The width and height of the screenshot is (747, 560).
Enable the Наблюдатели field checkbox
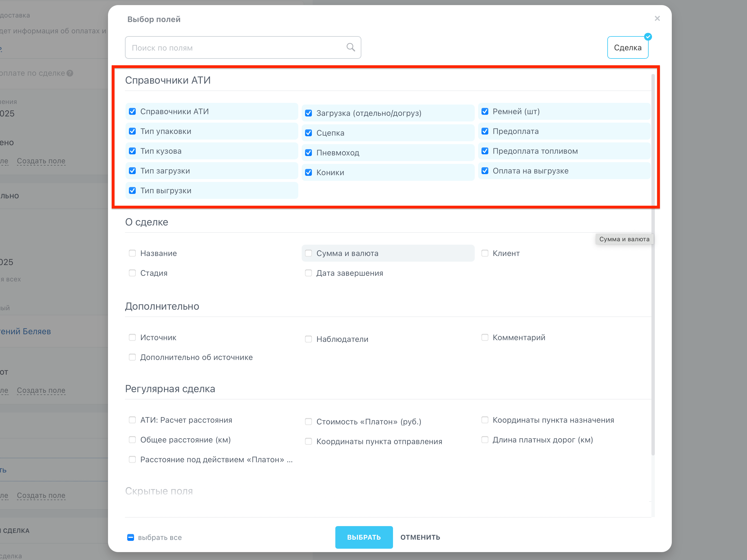pyautogui.click(x=308, y=339)
